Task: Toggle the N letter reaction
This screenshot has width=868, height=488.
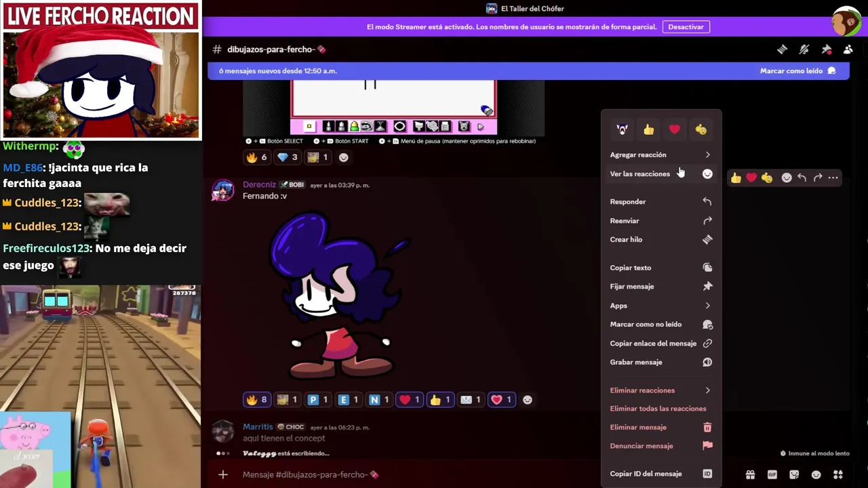Action: click(379, 400)
